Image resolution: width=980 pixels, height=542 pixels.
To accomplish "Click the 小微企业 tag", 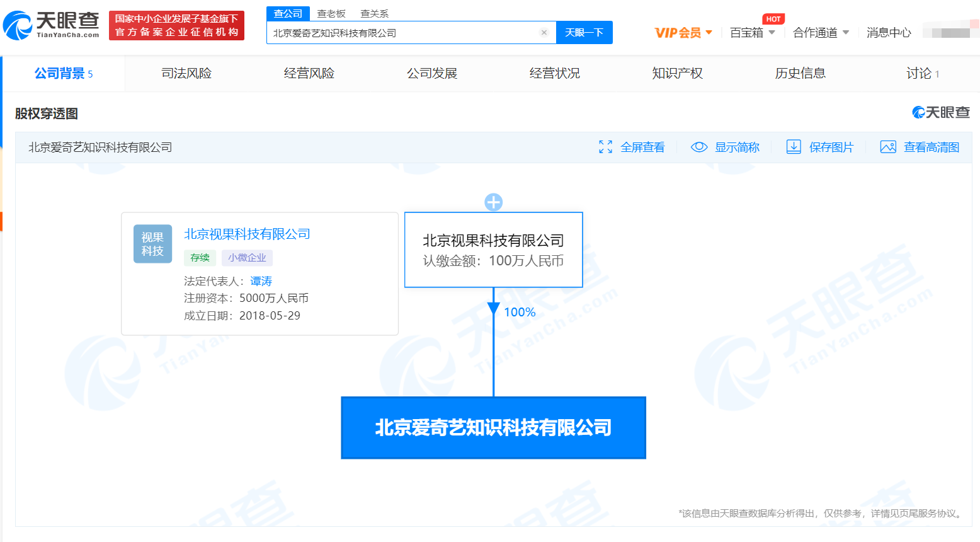I will (x=247, y=258).
